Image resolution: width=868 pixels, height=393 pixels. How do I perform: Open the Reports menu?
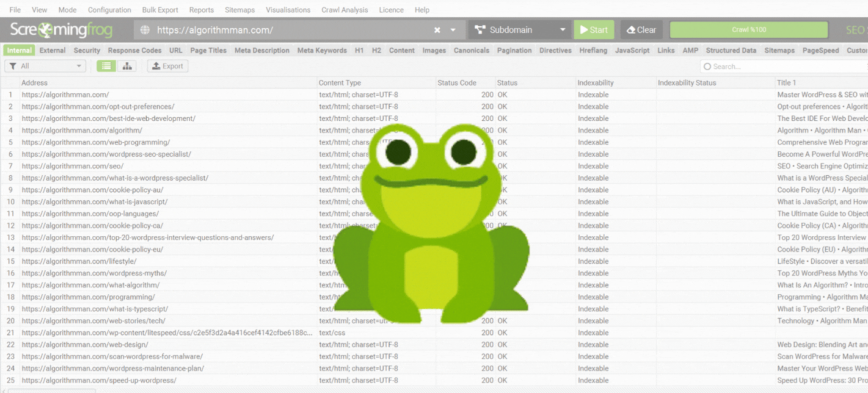coord(202,10)
